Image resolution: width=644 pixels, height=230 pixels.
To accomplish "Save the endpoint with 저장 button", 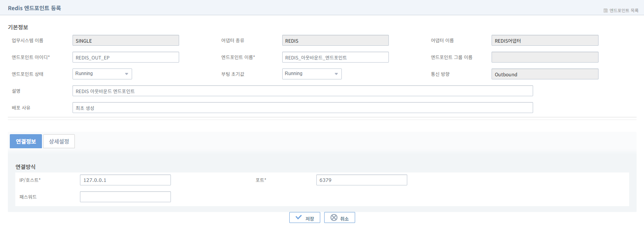I will [x=305, y=217].
